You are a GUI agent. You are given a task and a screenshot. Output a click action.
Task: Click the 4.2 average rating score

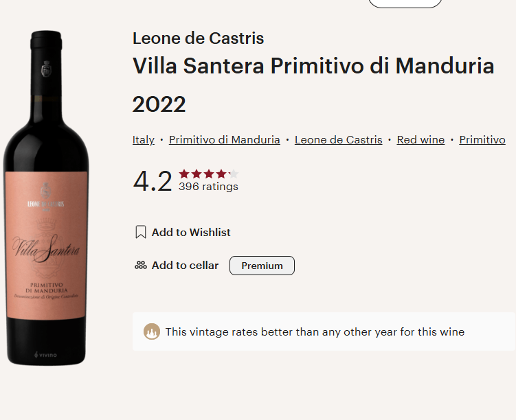point(153,181)
